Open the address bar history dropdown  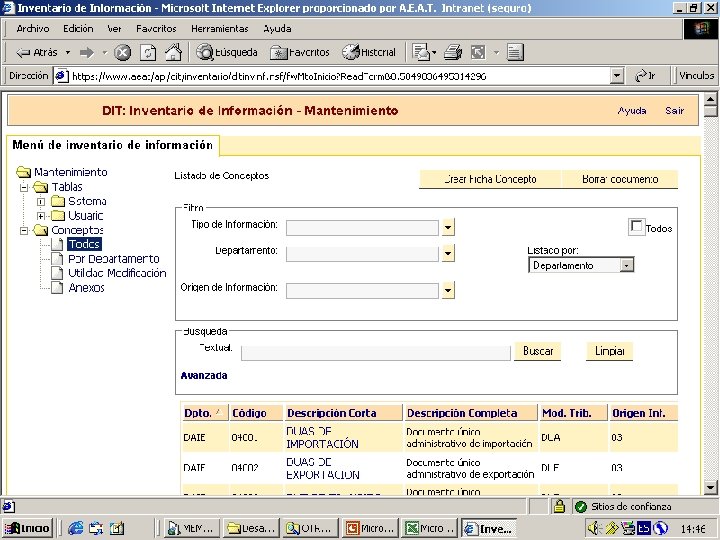(617, 76)
